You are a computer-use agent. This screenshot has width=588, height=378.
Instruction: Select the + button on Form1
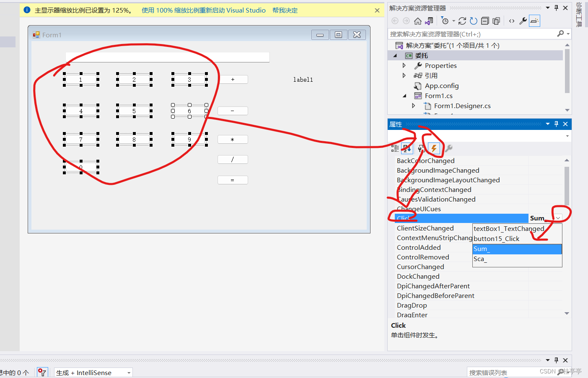(233, 79)
